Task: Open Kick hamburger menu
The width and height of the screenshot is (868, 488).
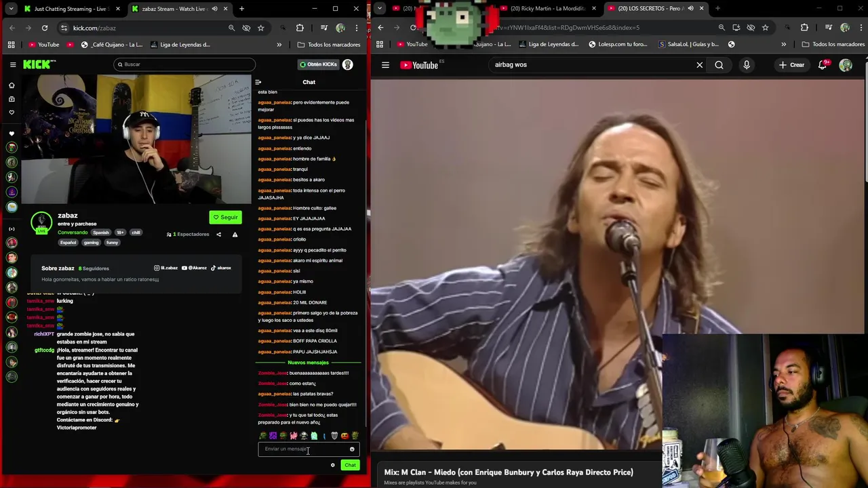Action: pos(13,64)
